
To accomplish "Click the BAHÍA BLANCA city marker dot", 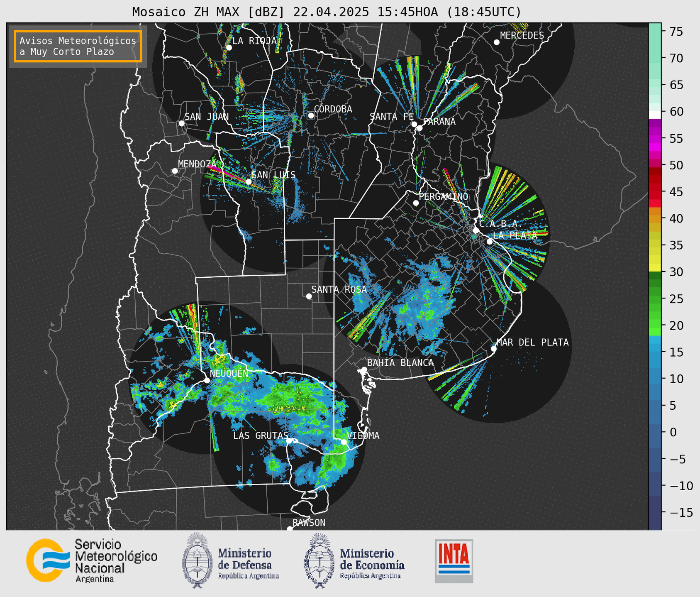I will pos(364,369).
